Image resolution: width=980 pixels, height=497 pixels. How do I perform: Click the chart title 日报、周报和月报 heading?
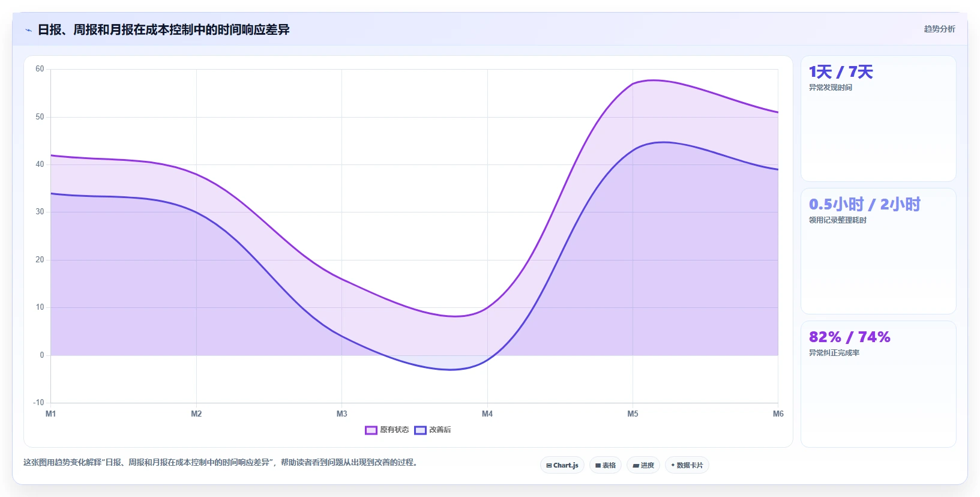click(x=163, y=29)
